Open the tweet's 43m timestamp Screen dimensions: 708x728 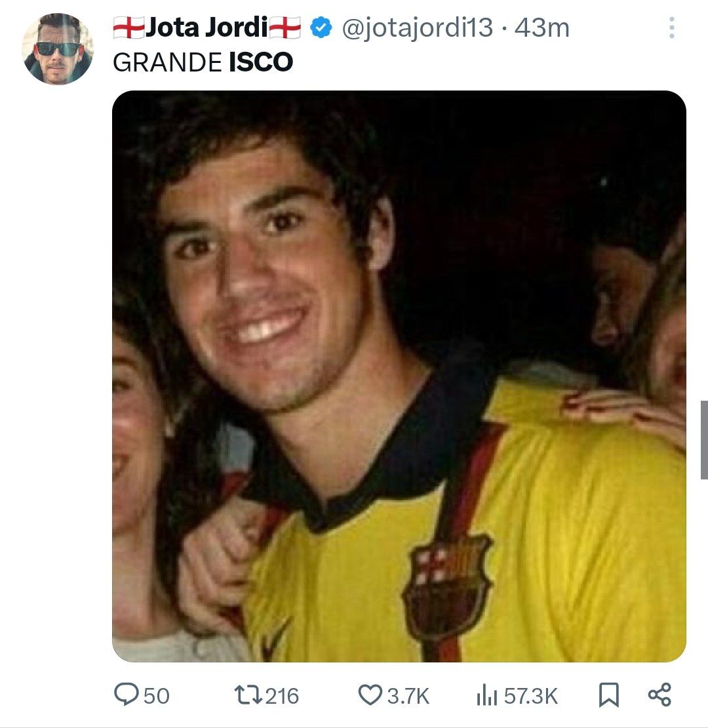coord(542,28)
